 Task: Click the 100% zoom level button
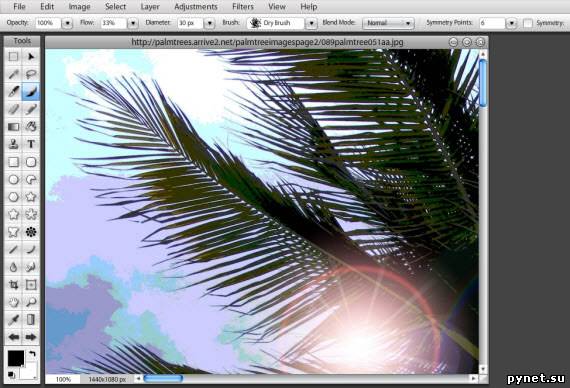[63, 379]
